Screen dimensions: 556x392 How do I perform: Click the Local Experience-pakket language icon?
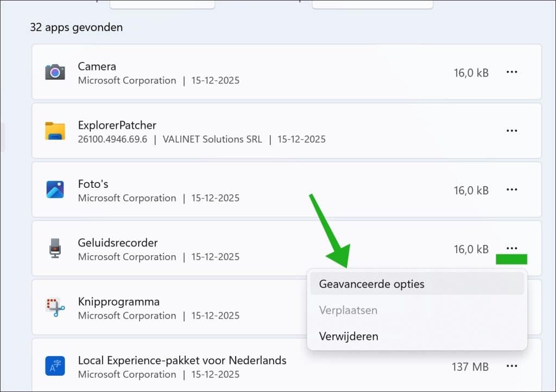tap(54, 366)
